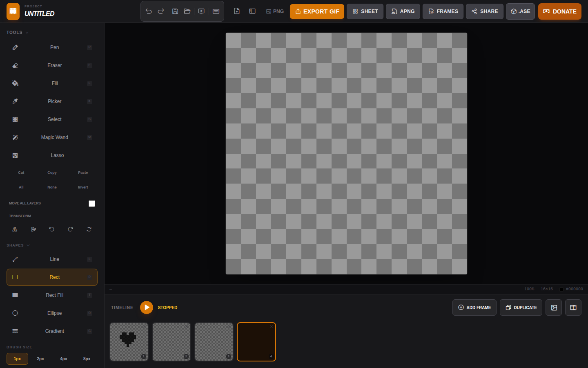588x368 pixels.
Task: Click the Donate button
Action: [560, 11]
